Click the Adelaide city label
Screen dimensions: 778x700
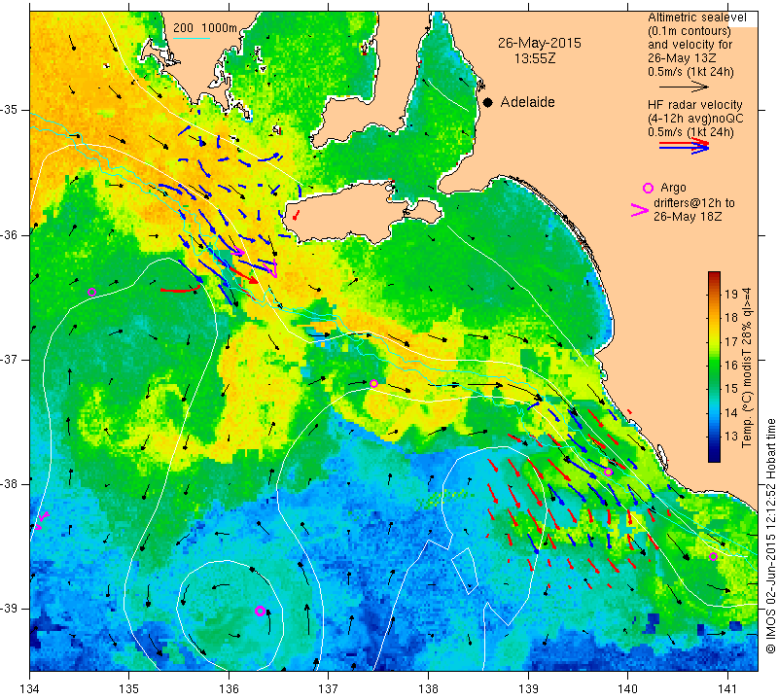coord(527,102)
